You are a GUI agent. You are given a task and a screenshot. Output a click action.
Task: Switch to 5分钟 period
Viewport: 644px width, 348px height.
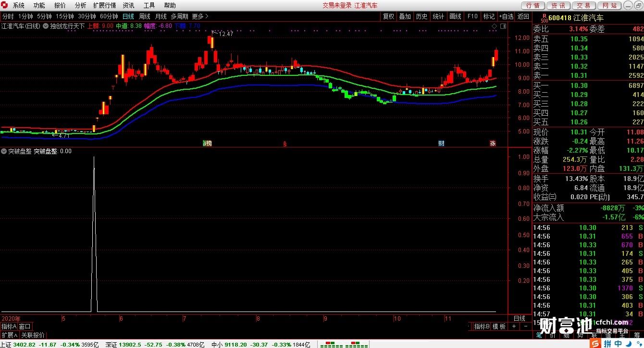(44, 16)
